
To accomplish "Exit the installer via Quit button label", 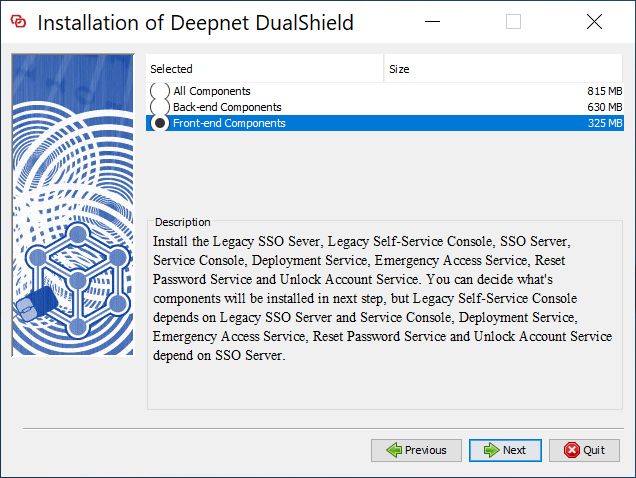I will click(594, 450).
